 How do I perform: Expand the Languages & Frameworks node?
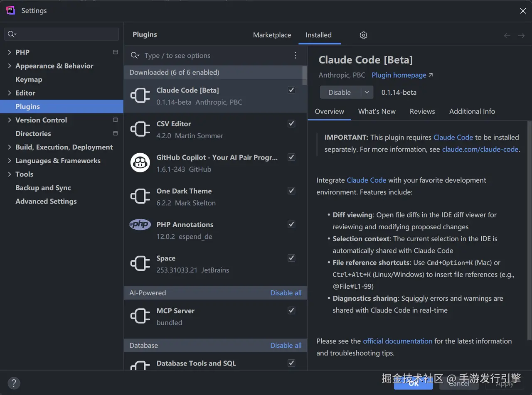click(x=10, y=161)
